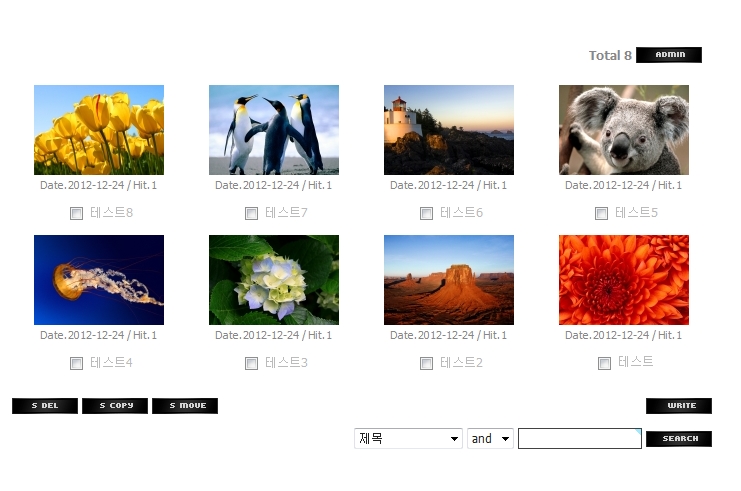Open the koala picture thumbnail

coord(623,130)
